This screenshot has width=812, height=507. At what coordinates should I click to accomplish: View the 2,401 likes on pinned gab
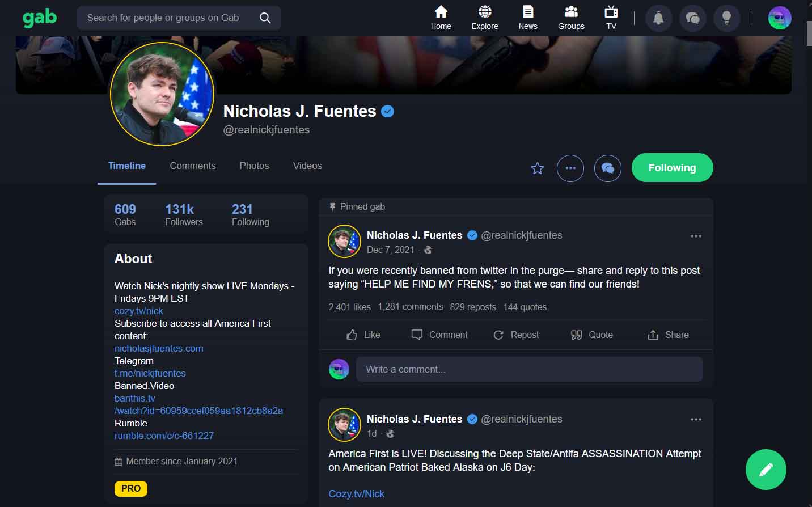point(350,307)
